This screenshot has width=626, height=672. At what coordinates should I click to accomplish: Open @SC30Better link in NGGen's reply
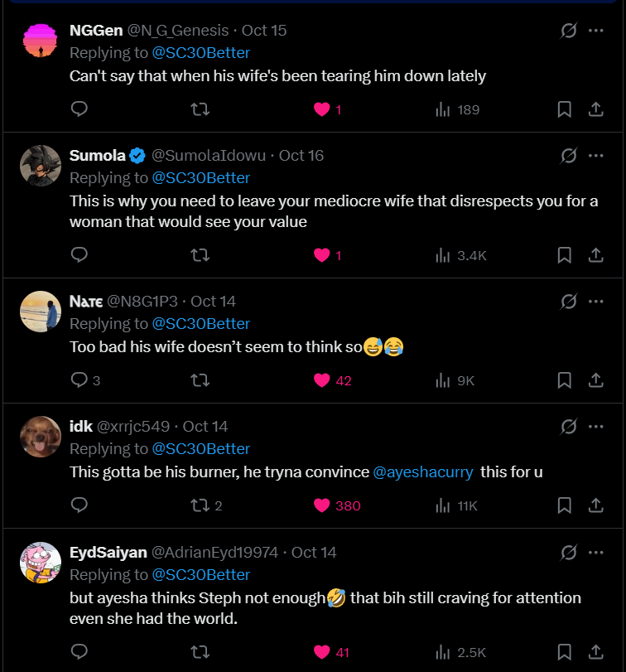(201, 53)
